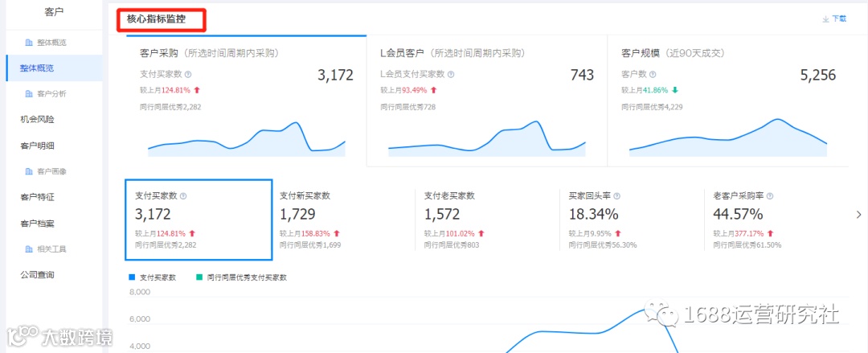
Task: Click 同行同层优秀728 text
Action: (x=408, y=107)
